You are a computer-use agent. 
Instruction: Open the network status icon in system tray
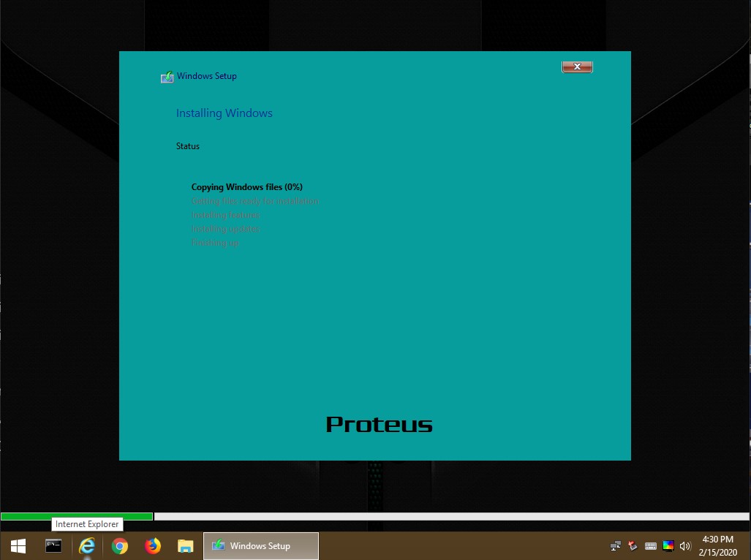[x=615, y=546]
